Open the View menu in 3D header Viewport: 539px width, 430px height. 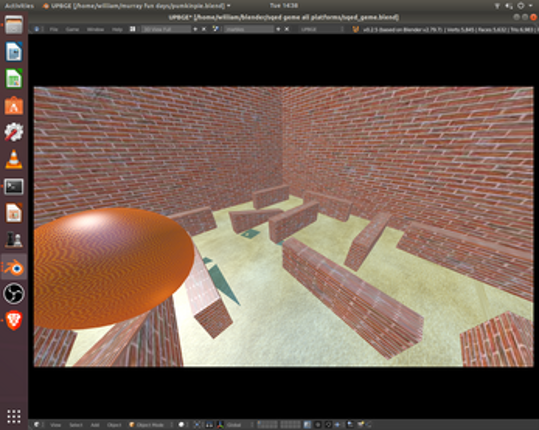(x=55, y=425)
